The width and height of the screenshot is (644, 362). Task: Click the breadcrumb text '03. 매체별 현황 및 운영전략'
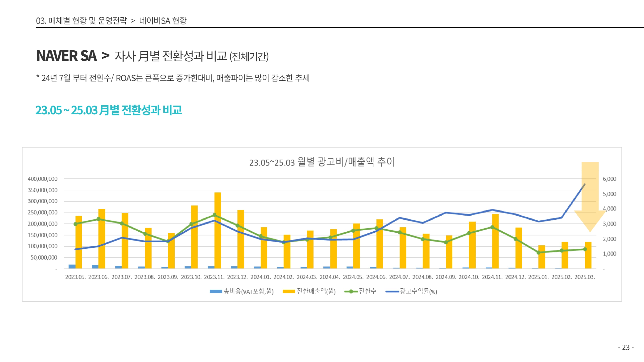point(81,20)
